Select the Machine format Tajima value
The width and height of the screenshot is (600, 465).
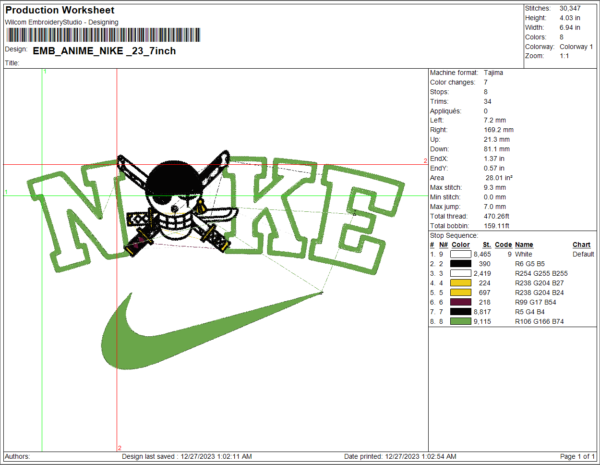(x=497, y=73)
